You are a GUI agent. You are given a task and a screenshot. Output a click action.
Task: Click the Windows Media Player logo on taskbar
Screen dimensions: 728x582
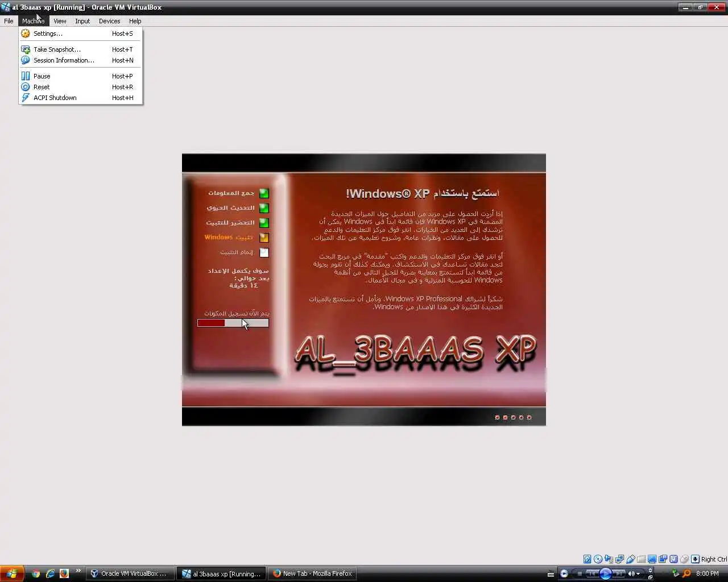pyautogui.click(x=564, y=573)
